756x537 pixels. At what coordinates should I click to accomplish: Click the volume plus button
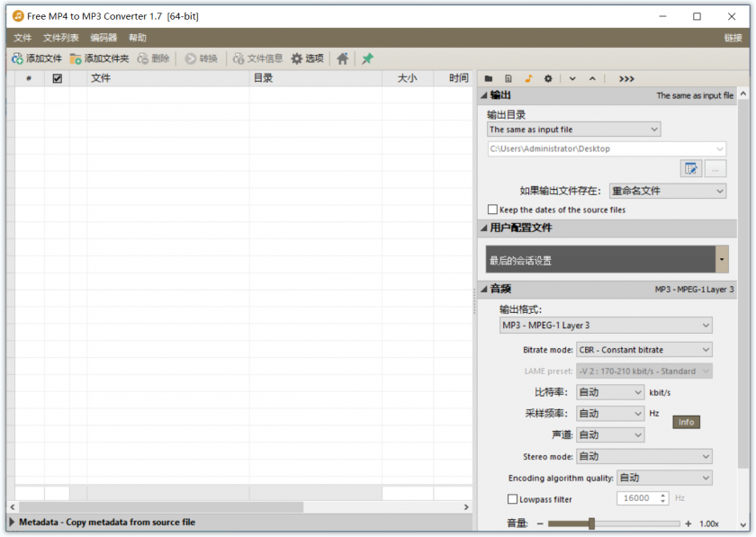click(x=688, y=524)
